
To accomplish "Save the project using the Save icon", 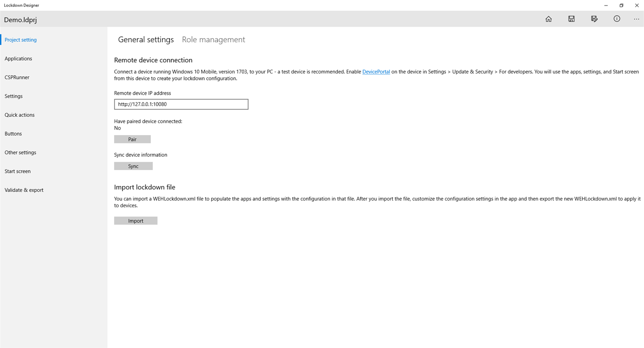I will click(571, 19).
